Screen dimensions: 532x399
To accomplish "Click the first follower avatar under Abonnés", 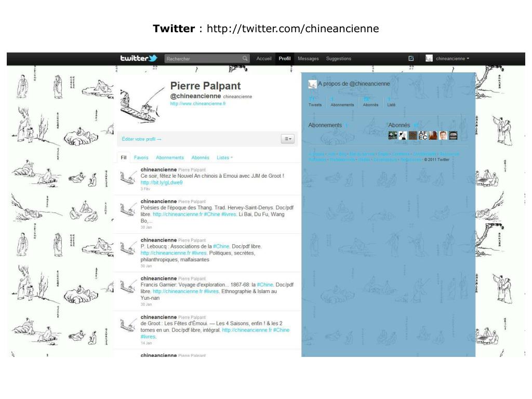I will (393, 136).
